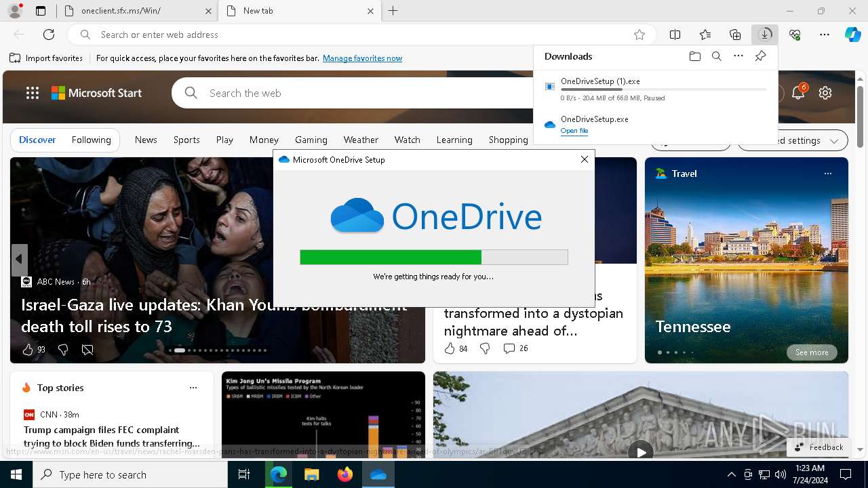
Task: Launch Firefox from taskbar
Action: [x=345, y=474]
